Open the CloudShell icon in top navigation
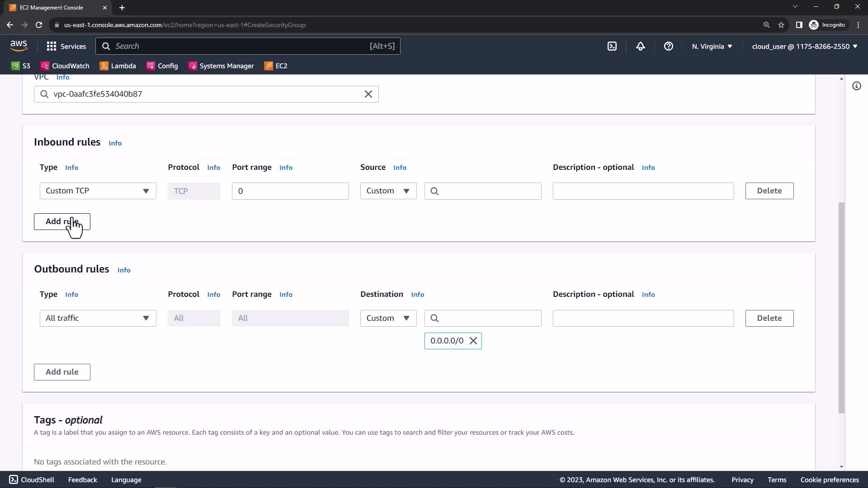The image size is (868, 488). point(612,46)
